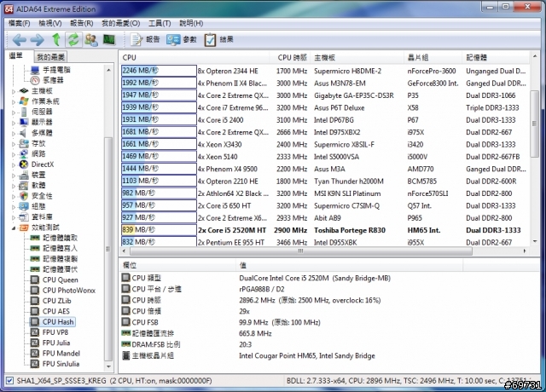Expand the 作業系統 tree node
This screenshot has height=392, width=546.
click(x=14, y=102)
